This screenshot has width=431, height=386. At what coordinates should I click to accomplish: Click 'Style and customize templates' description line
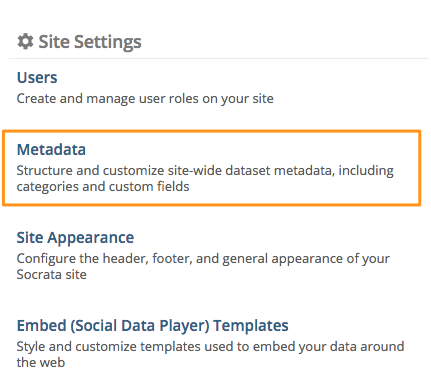click(210, 347)
